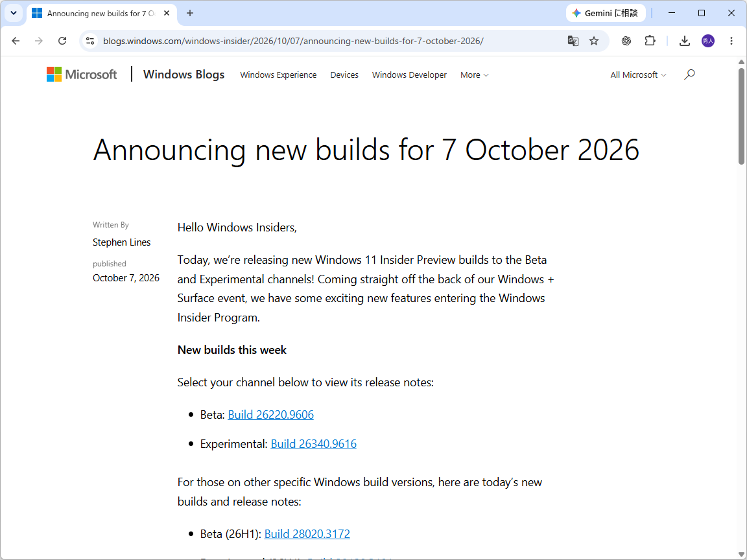Click the New builds this week heading
The image size is (747, 560).
pos(232,350)
